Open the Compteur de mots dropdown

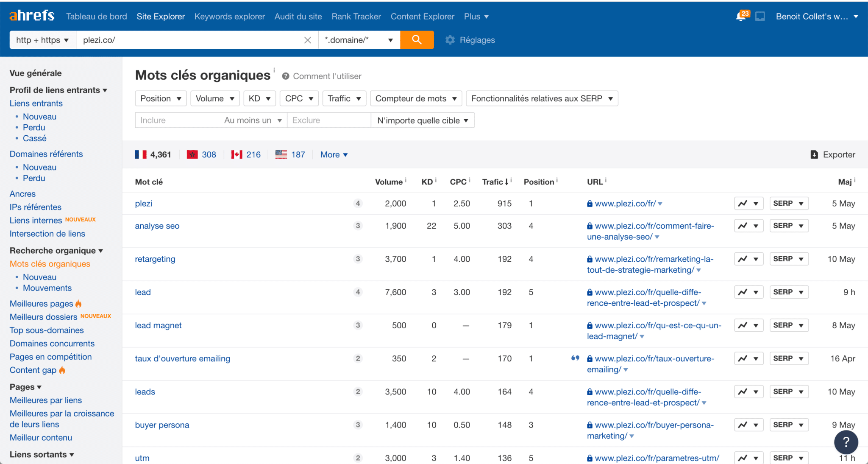click(x=416, y=98)
